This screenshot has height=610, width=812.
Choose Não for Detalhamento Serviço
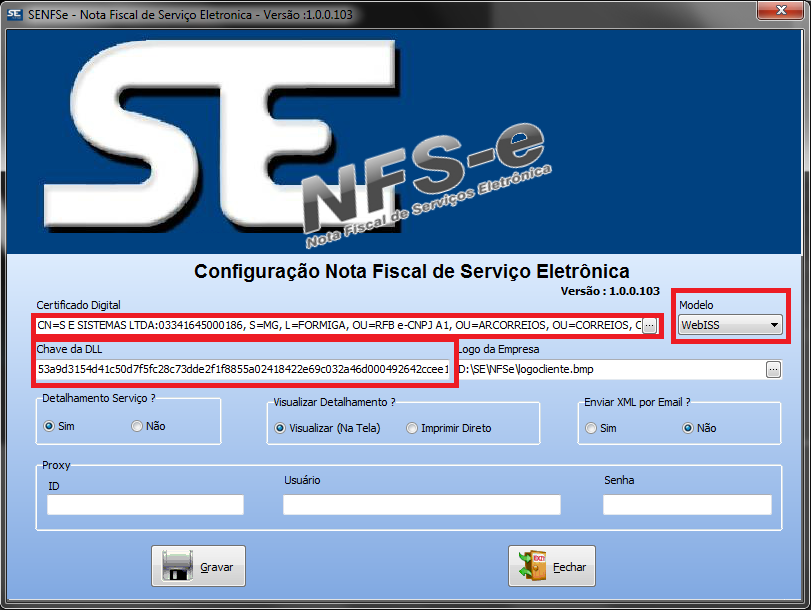click(x=137, y=426)
